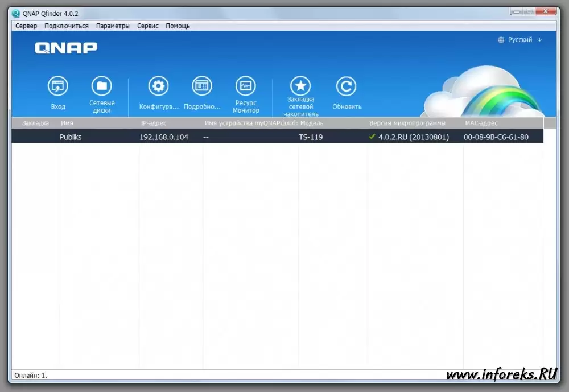569x392 pixels.
Task: Open the Сервис menu
Action: coord(147,26)
